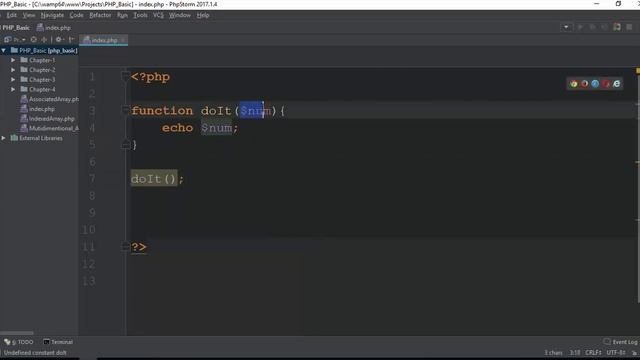Screen dimensions: 640x360
Task: Open in Safari browser icon
Action: [x=595, y=84]
